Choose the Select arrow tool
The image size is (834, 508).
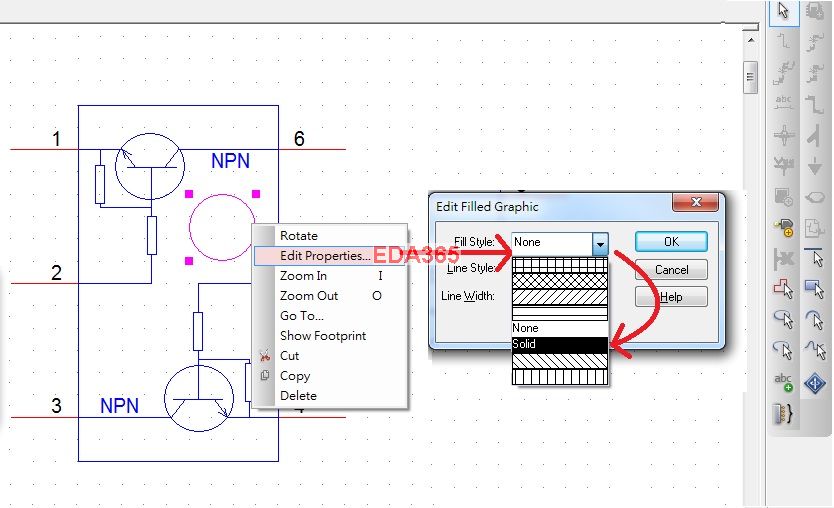coord(783,11)
